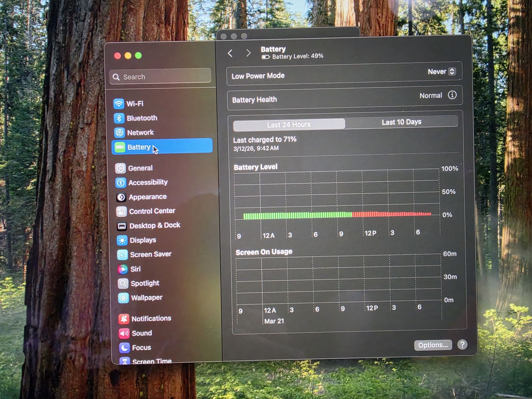The width and height of the screenshot is (532, 399).
Task: Go forward with the right chevron
Action: click(248, 53)
